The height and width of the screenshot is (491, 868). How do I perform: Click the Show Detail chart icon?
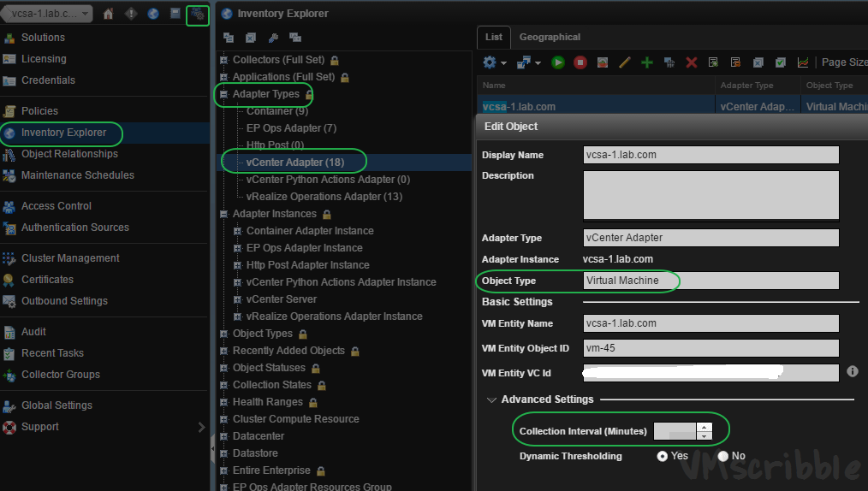tap(803, 62)
